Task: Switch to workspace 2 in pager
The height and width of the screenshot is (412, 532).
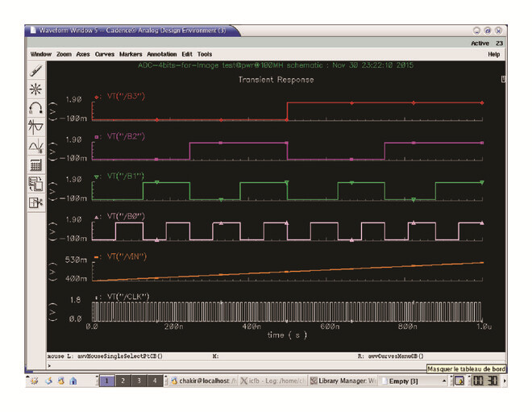Action: 123,381
